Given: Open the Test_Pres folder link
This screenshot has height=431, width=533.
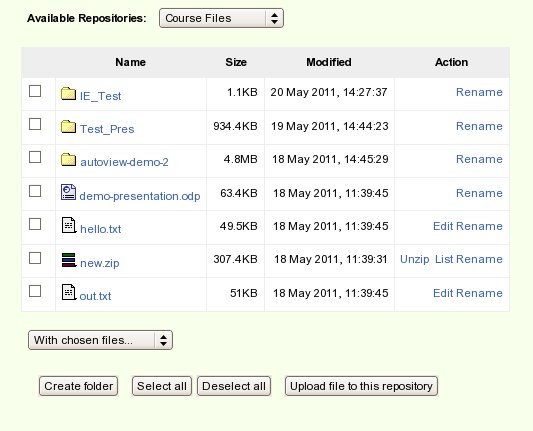Looking at the screenshot, I should (107, 129).
